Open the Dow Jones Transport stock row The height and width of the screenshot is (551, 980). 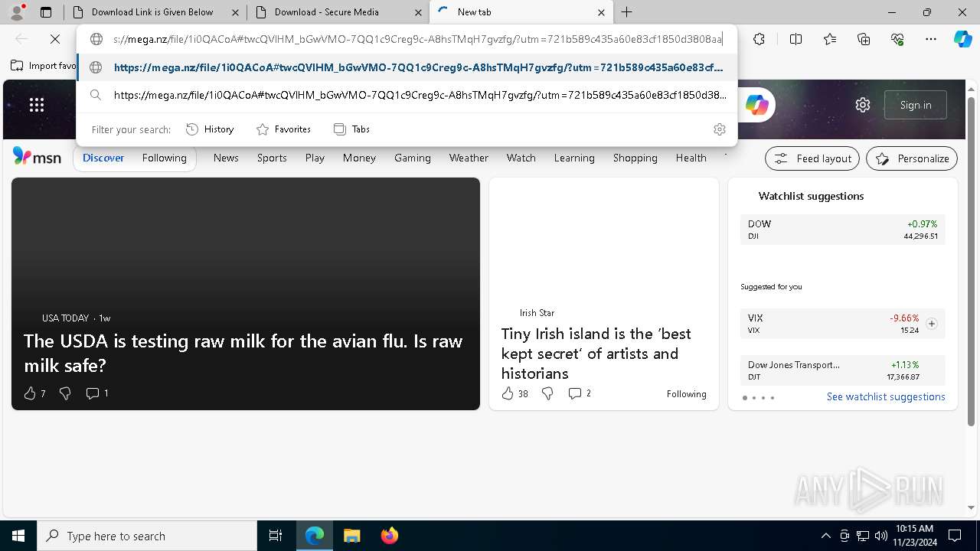pos(843,370)
